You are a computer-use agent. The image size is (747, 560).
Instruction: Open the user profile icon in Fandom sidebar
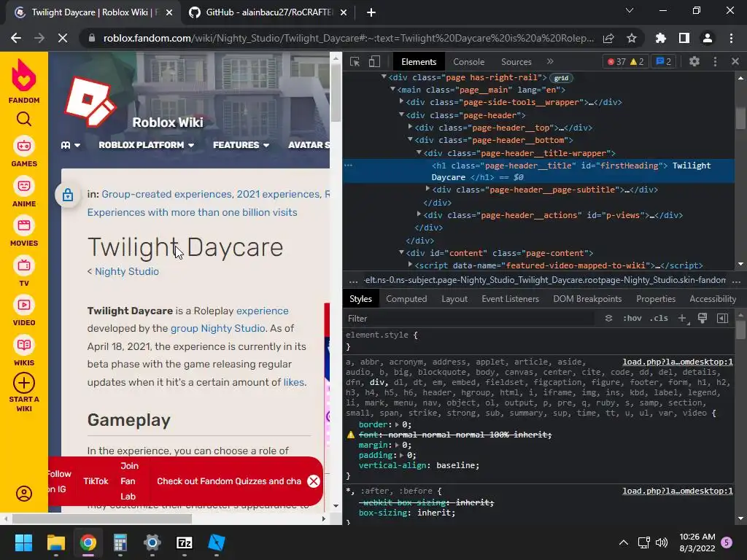24,494
